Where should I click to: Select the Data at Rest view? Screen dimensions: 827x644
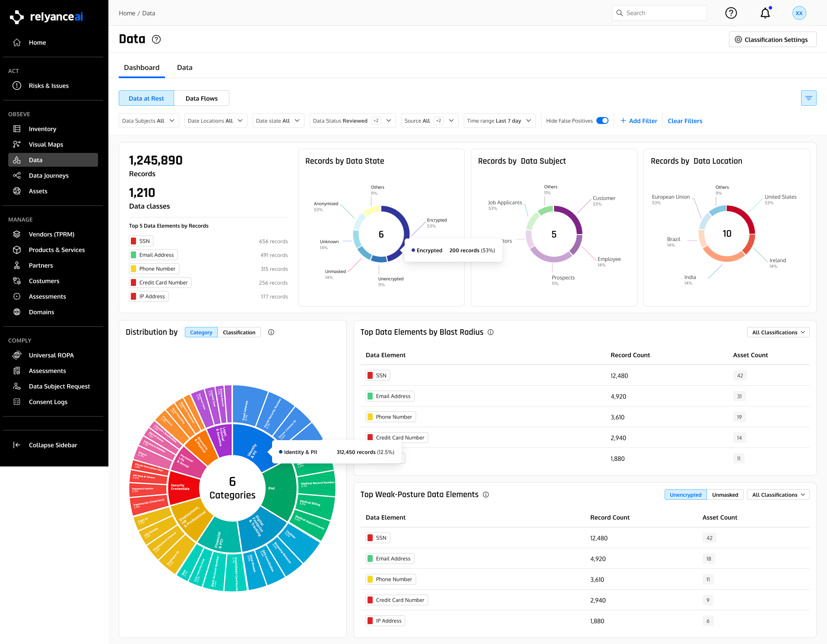point(146,98)
